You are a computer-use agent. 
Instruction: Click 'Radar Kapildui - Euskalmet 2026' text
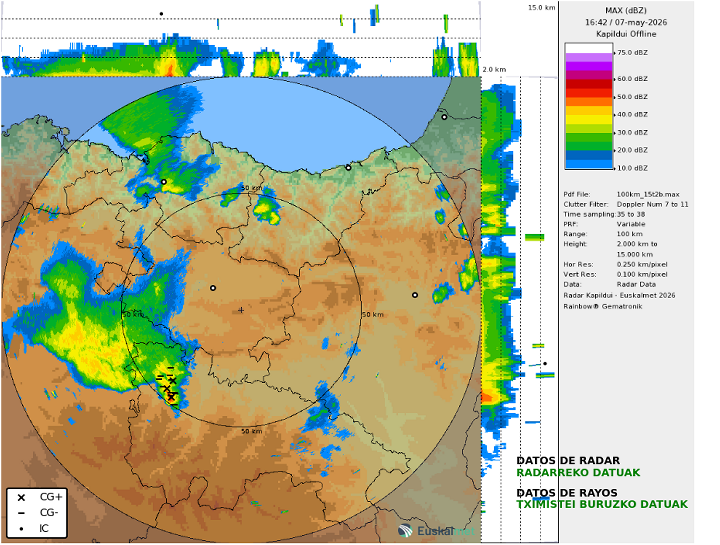[x=619, y=295]
